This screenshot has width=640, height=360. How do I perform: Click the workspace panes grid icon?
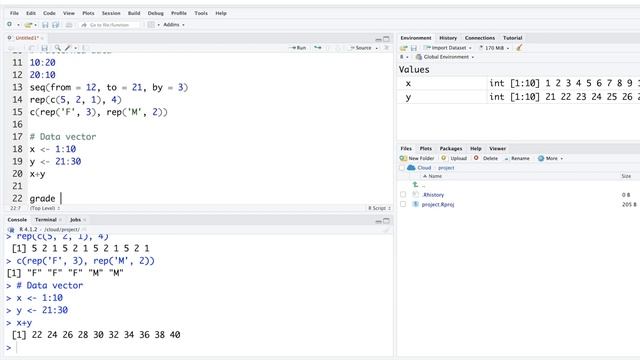coord(151,25)
